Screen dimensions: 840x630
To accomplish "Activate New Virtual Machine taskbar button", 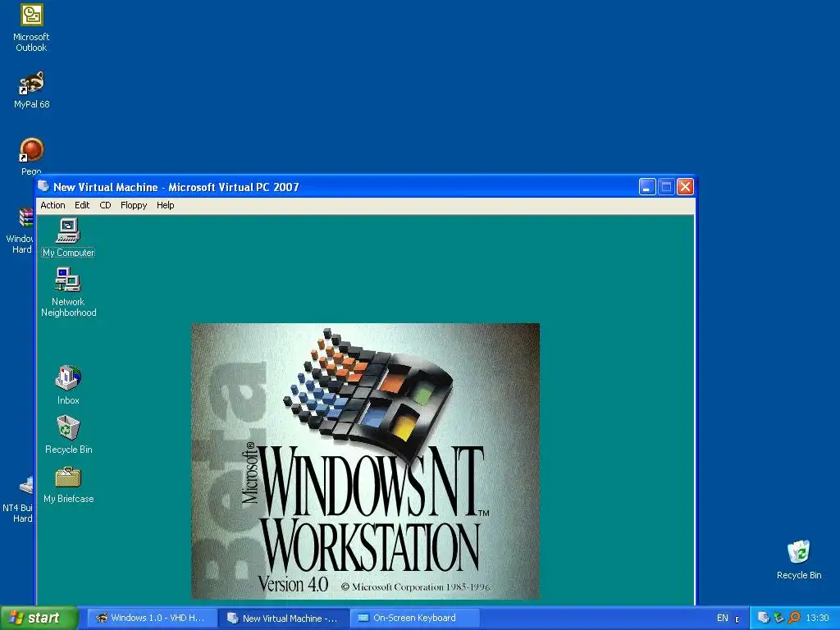I will coord(284,618).
